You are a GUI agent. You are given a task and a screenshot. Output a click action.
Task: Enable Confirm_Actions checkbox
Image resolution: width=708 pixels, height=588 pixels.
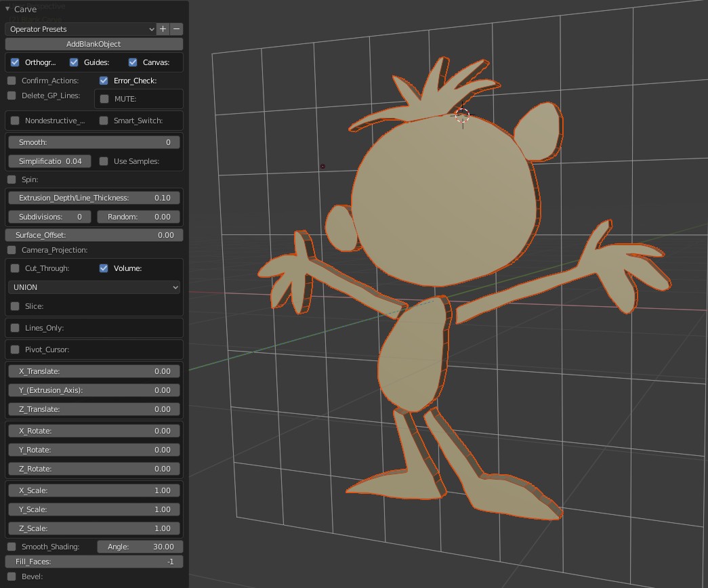point(12,81)
